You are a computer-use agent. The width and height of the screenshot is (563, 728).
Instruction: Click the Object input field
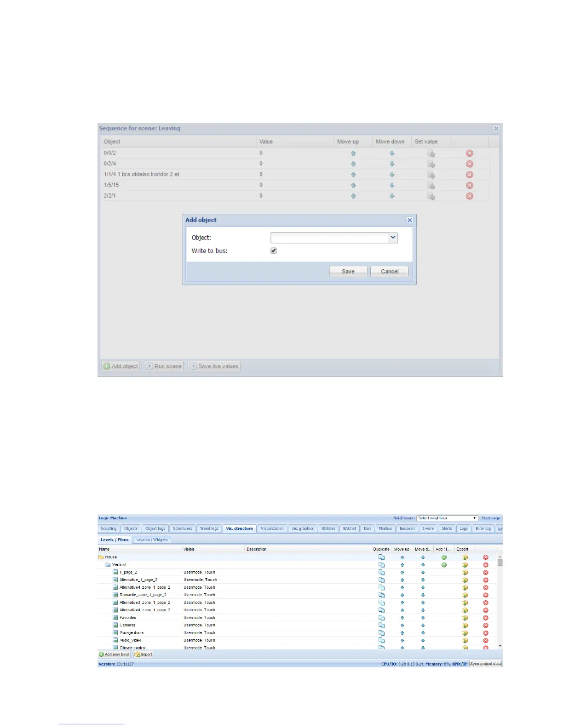(330, 238)
